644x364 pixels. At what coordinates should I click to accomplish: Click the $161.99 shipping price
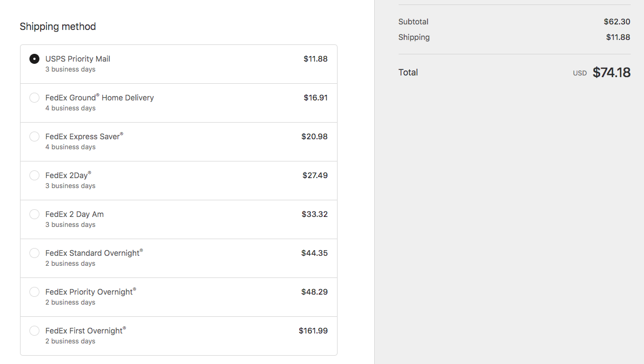pyautogui.click(x=313, y=331)
